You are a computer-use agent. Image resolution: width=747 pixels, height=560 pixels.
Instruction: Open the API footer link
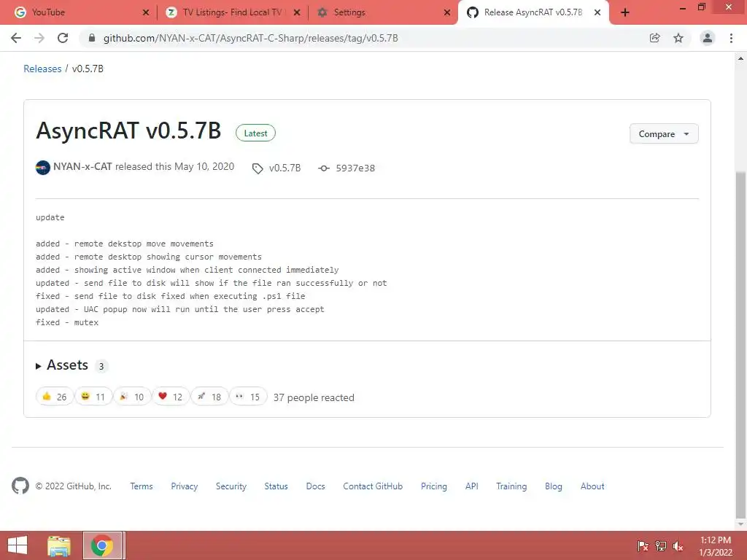tap(472, 486)
